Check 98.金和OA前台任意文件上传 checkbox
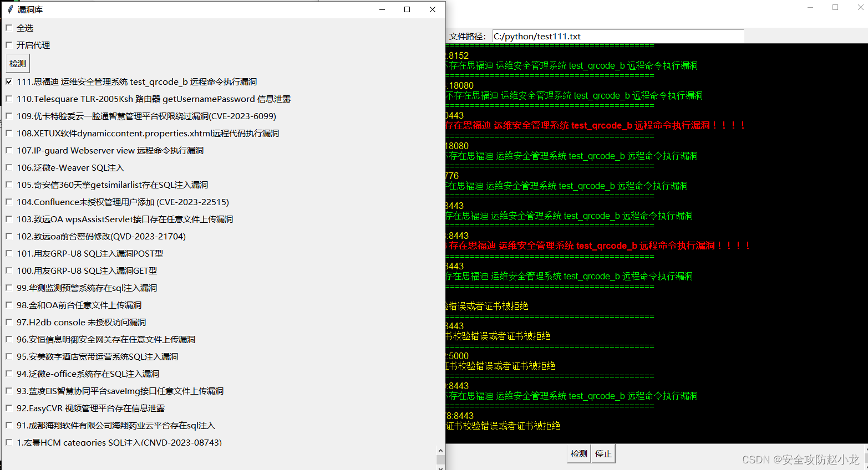This screenshot has width=868, height=470. click(x=9, y=305)
